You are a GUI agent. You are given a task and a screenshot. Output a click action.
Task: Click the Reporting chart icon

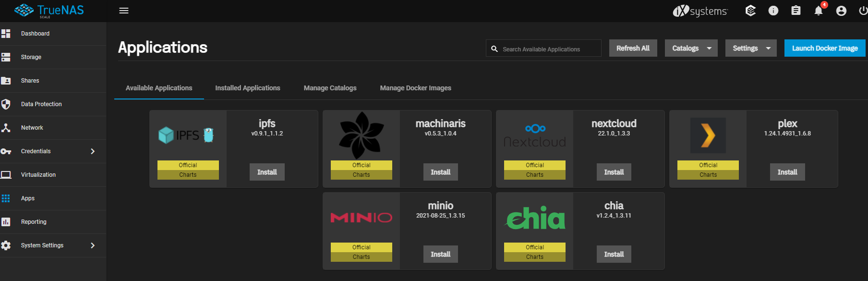click(x=6, y=222)
